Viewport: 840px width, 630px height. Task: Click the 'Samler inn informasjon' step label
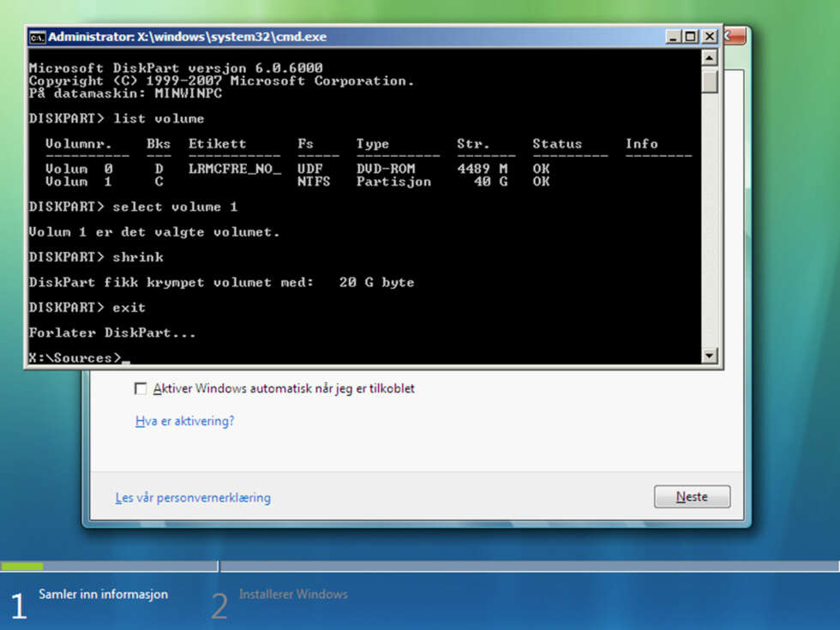104,594
